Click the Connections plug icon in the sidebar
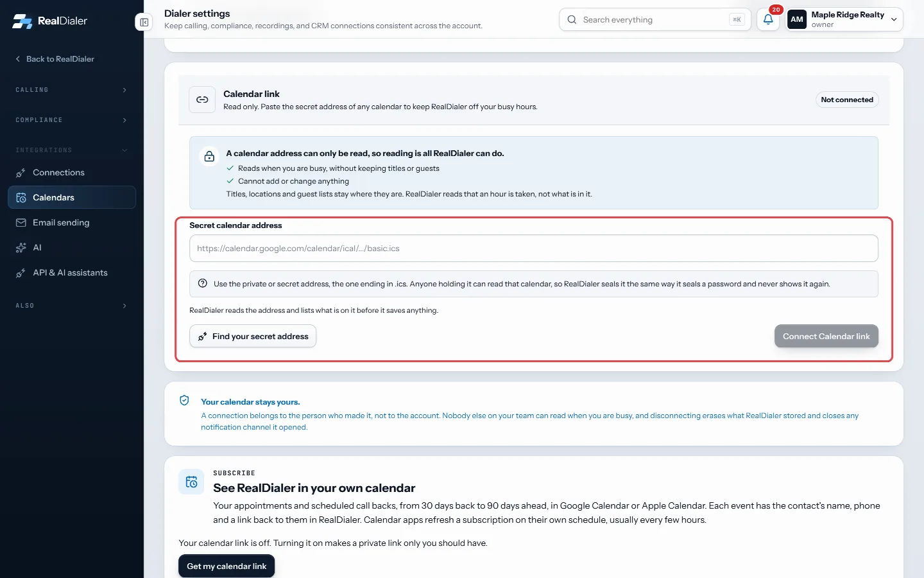 (21, 173)
